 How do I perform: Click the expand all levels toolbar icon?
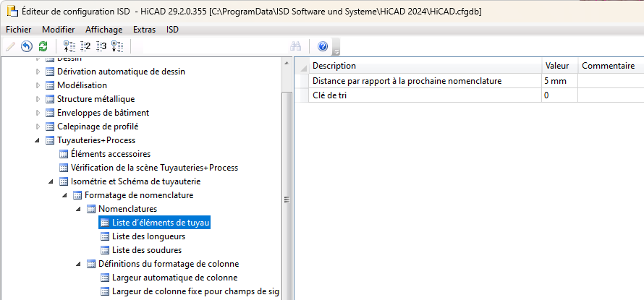coord(117,46)
